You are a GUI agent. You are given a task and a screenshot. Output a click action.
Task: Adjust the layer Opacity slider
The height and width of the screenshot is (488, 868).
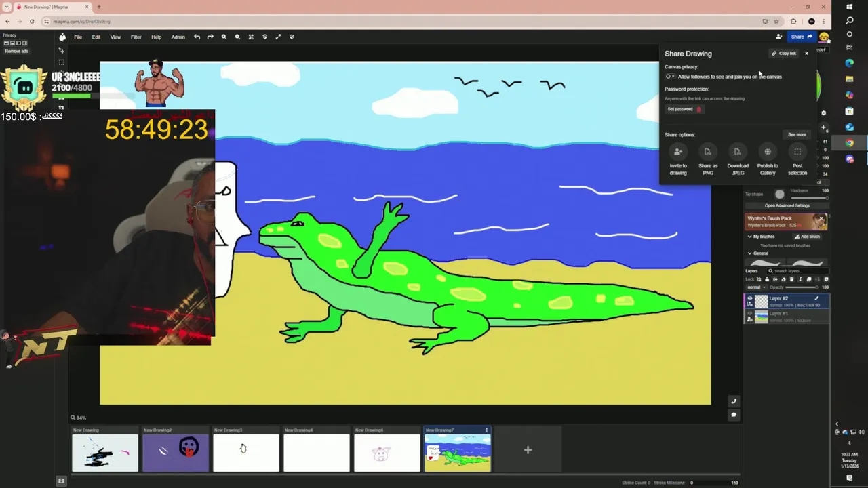(802, 287)
